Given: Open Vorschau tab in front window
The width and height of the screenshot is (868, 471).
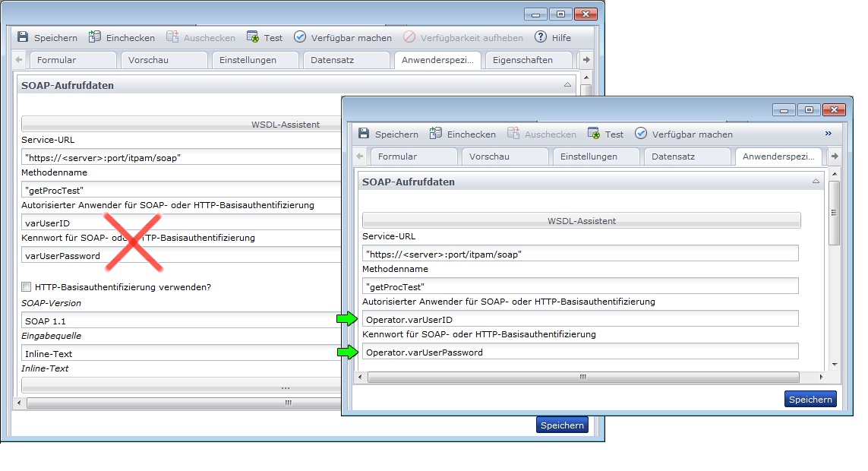Looking at the screenshot, I should coord(506,156).
